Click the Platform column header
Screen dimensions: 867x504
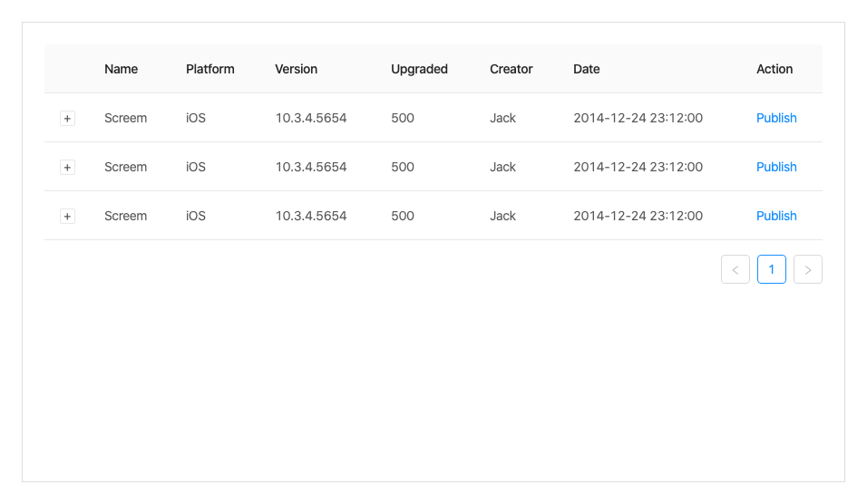(210, 69)
